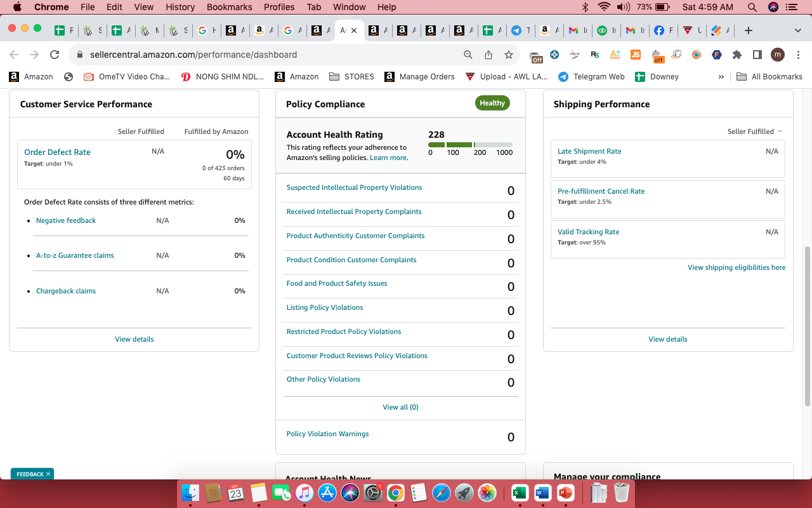Bookmark this page with the star icon

point(509,55)
